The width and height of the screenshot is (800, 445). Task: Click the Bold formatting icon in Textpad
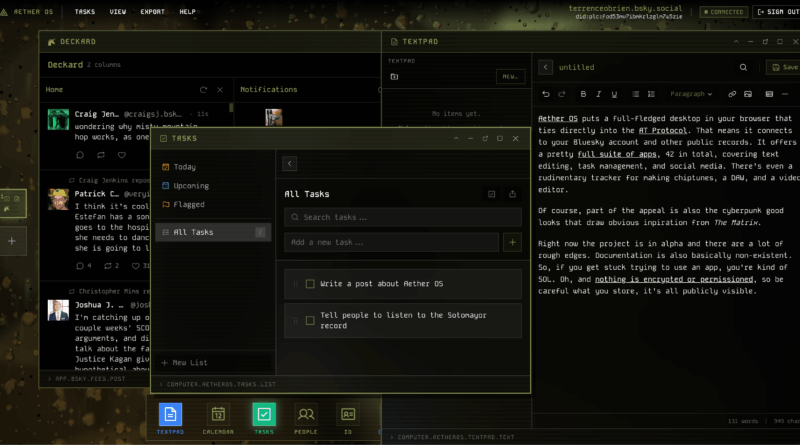pyautogui.click(x=581, y=94)
